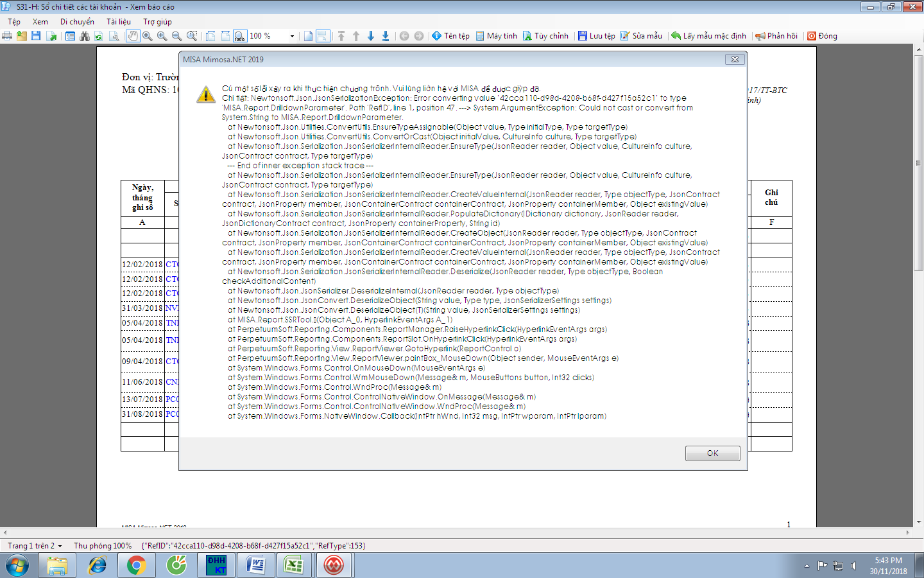Open the Tệp menu
The image size is (924, 578).
tap(14, 21)
